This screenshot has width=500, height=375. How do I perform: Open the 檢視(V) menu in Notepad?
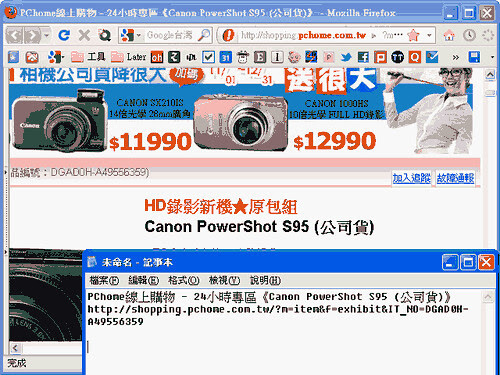[224, 280]
